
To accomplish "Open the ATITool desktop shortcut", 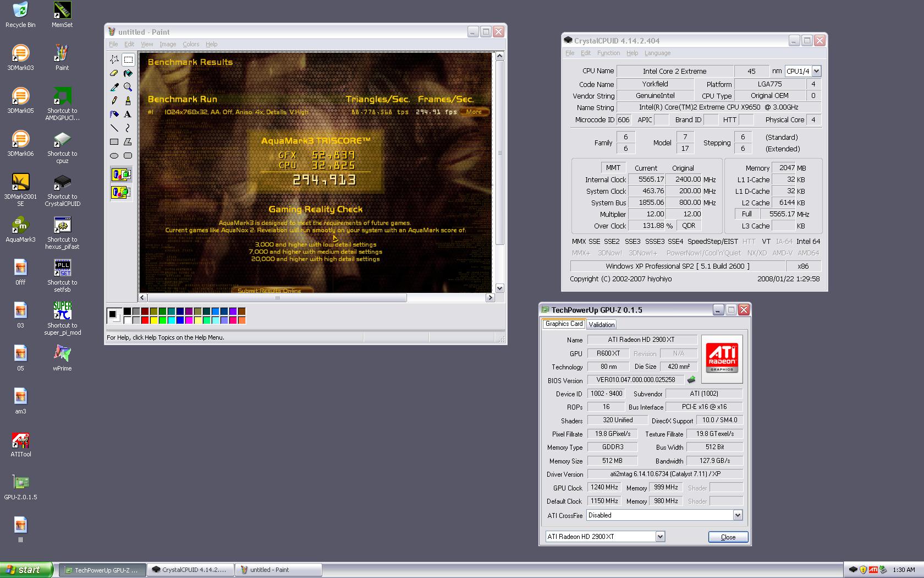I will coord(20,444).
